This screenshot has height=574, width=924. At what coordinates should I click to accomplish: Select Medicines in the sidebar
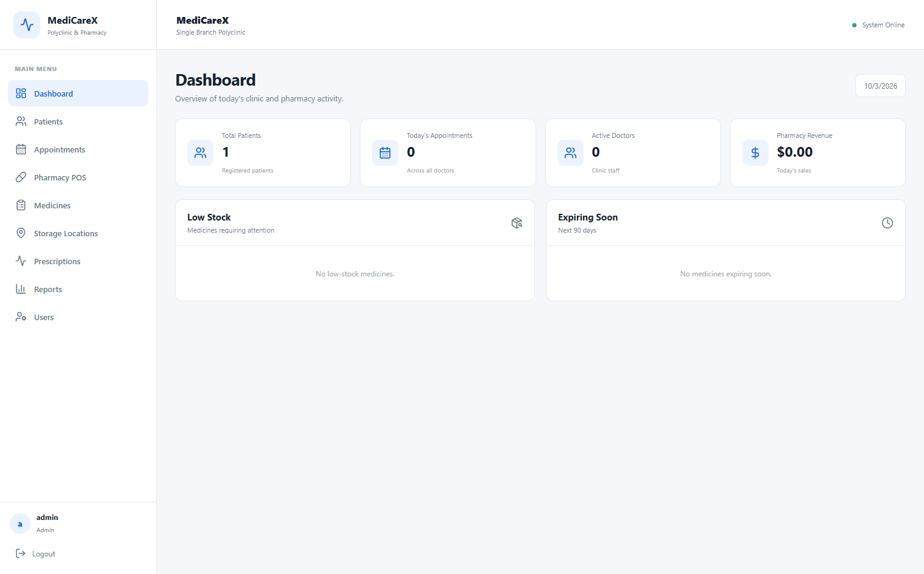[78, 205]
